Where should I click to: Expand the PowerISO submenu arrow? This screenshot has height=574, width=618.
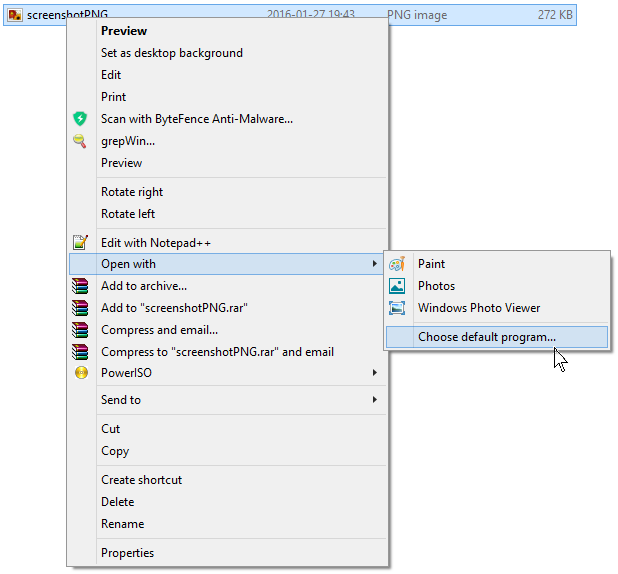(374, 373)
